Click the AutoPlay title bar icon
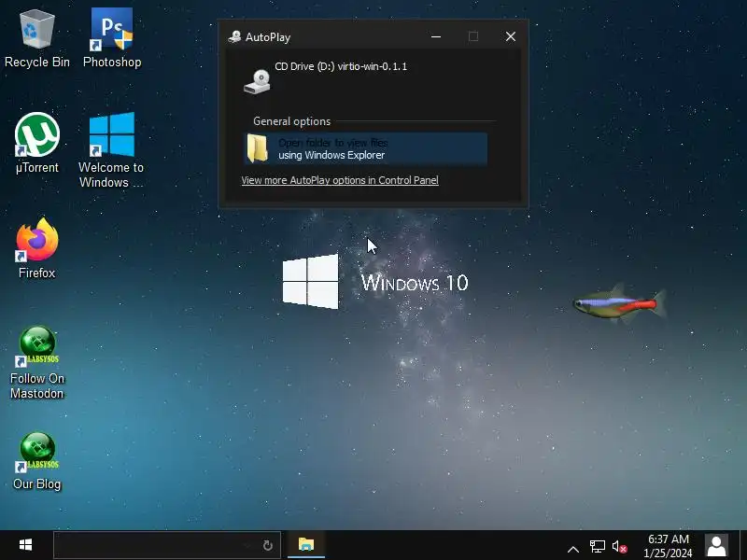The height and width of the screenshot is (560, 747). (x=234, y=36)
